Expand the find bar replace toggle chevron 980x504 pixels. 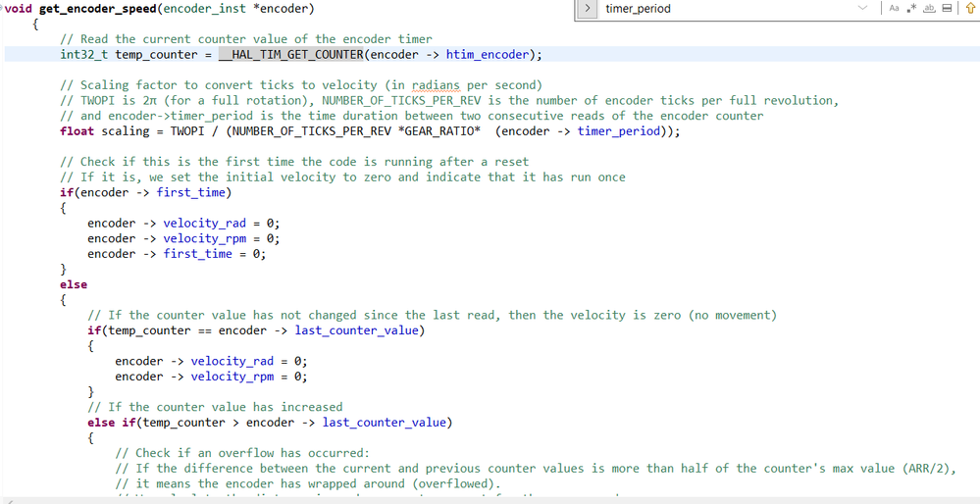click(588, 9)
